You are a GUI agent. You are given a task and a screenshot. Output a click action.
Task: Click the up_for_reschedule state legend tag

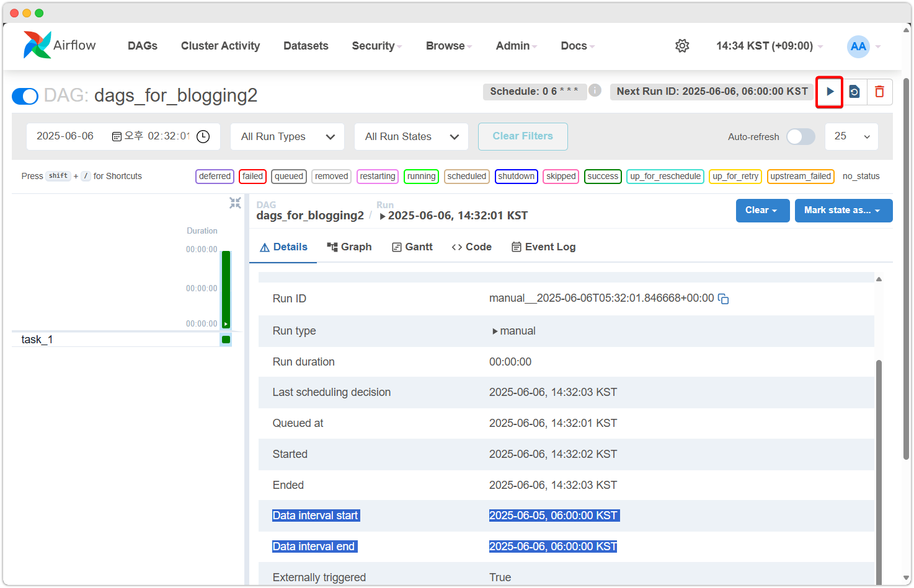click(x=665, y=177)
